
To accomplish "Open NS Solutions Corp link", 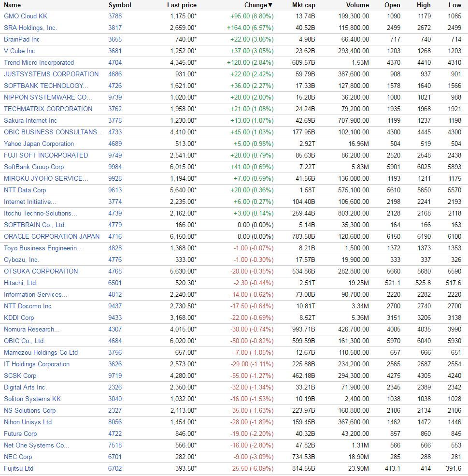I will coord(30,411).
